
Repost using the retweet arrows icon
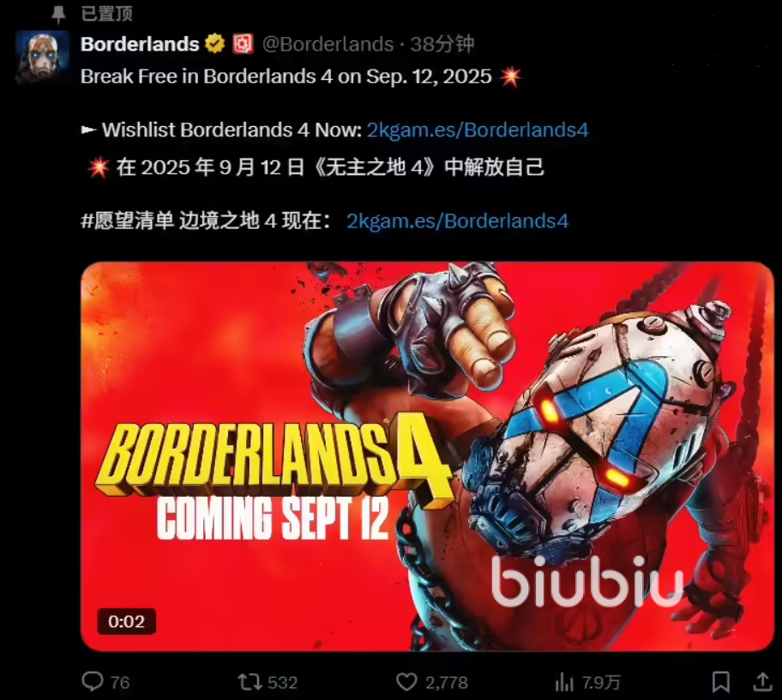pos(250,682)
